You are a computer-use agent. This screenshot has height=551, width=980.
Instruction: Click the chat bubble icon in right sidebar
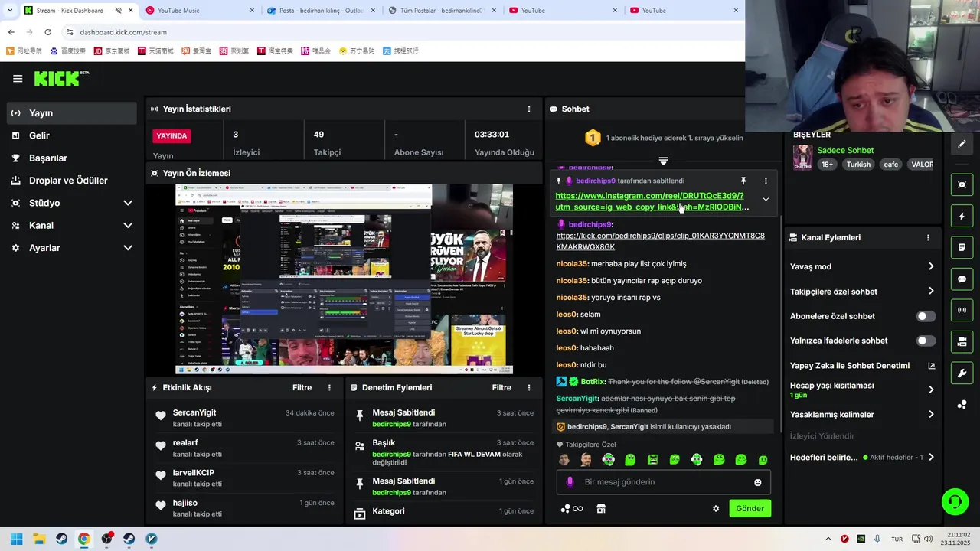click(962, 279)
